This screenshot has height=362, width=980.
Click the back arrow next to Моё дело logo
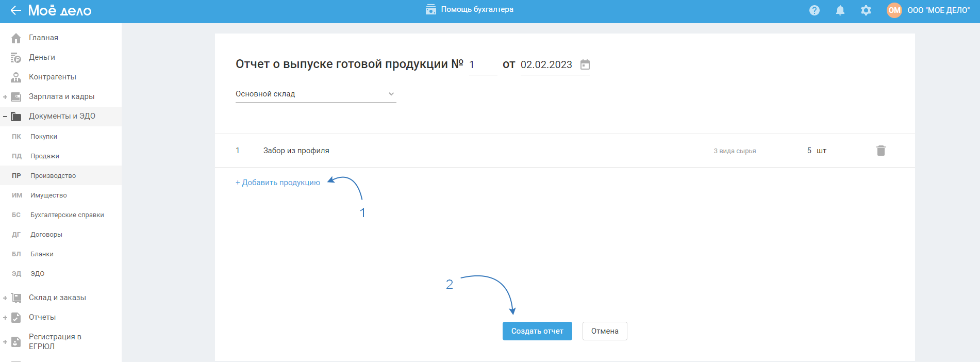15,10
